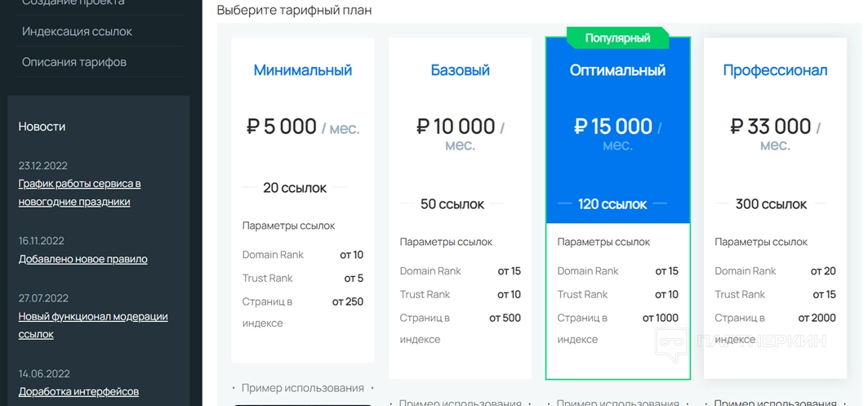Screen dimensions: 868x406
Task: Pick the Оптимальный plan heading
Action: point(617,70)
